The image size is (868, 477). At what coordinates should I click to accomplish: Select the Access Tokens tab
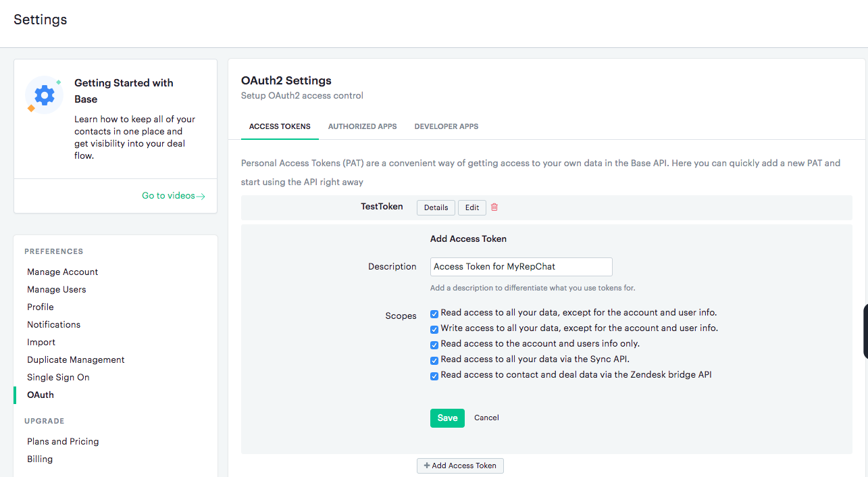[280, 126]
